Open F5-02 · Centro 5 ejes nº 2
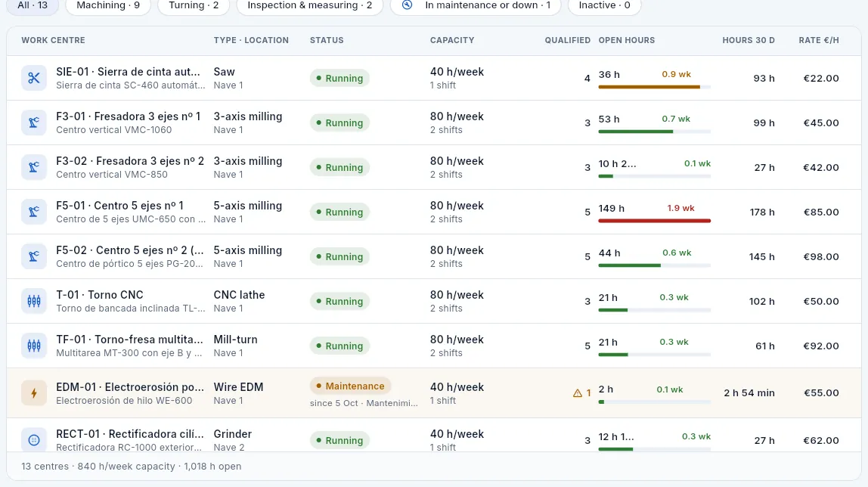 (x=434, y=257)
